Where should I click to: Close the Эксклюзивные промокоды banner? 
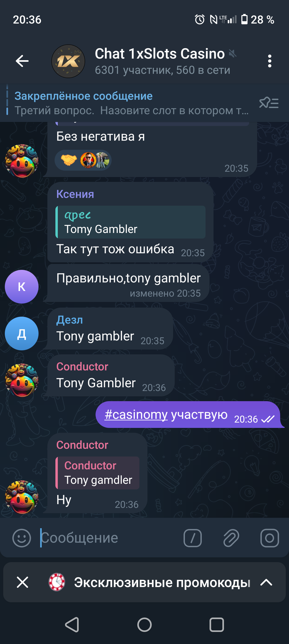click(x=22, y=582)
